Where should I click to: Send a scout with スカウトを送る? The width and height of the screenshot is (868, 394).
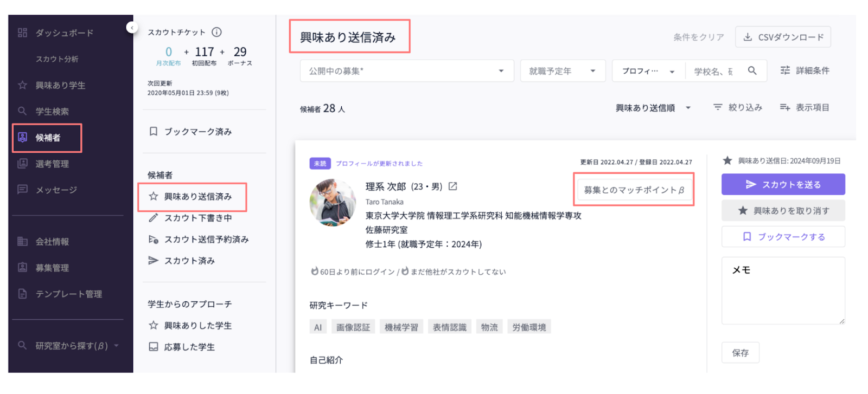click(x=783, y=184)
